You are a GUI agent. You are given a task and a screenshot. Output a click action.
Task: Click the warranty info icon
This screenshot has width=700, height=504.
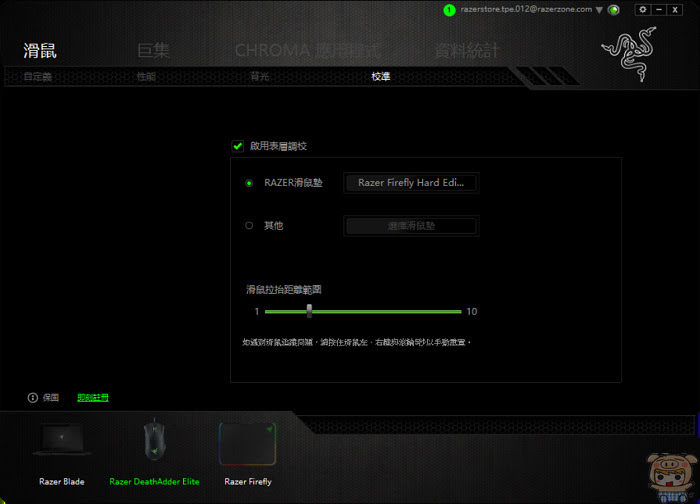pos(33,397)
